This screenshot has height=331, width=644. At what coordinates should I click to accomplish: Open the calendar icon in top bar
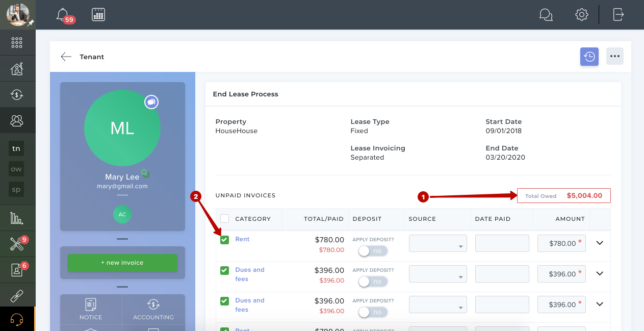coord(98,15)
